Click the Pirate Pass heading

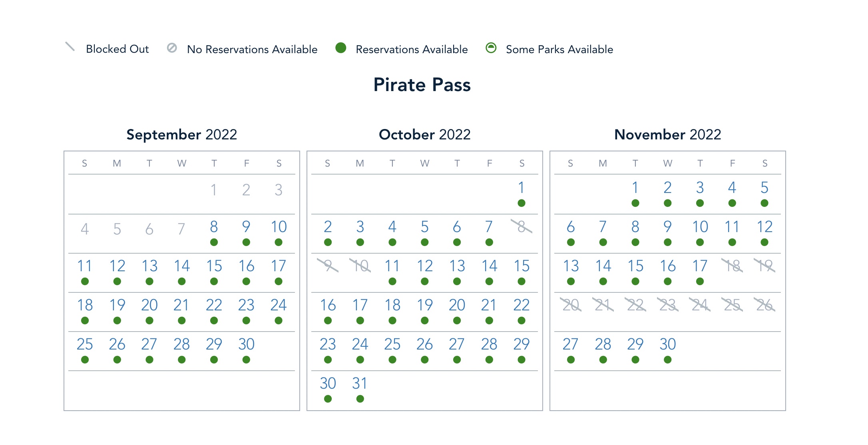pos(422,85)
